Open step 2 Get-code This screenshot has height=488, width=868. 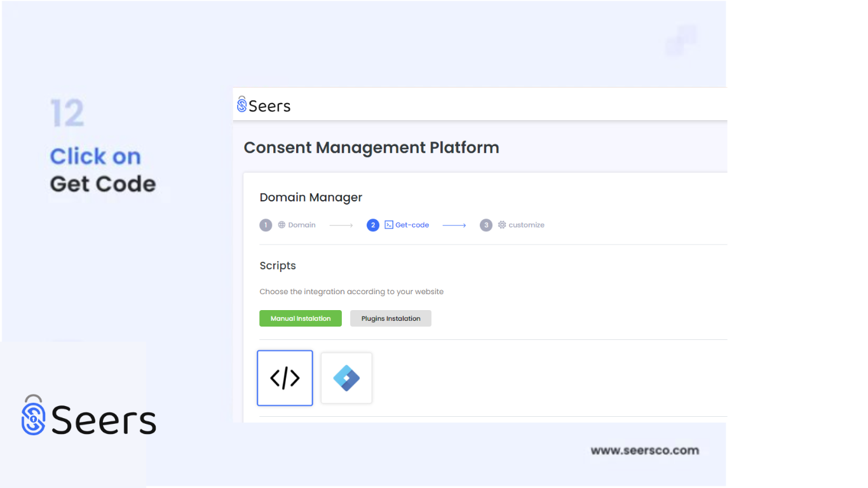[x=398, y=225]
